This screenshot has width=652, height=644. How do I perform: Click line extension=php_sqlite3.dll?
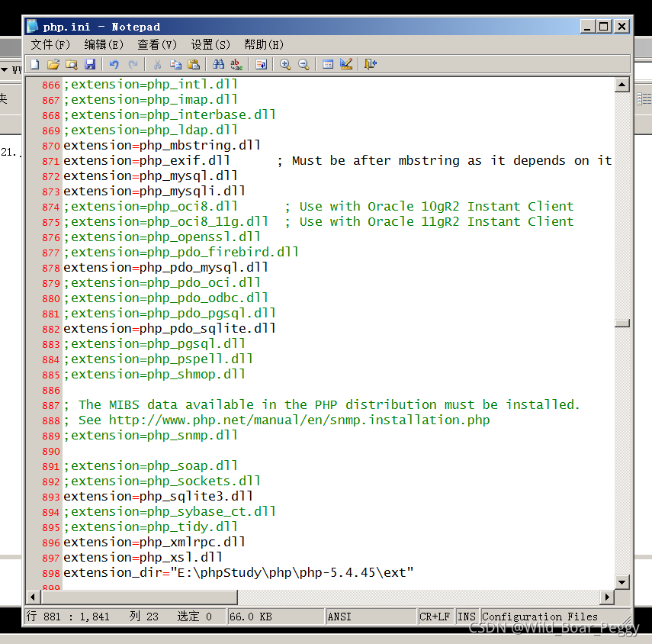(x=158, y=497)
